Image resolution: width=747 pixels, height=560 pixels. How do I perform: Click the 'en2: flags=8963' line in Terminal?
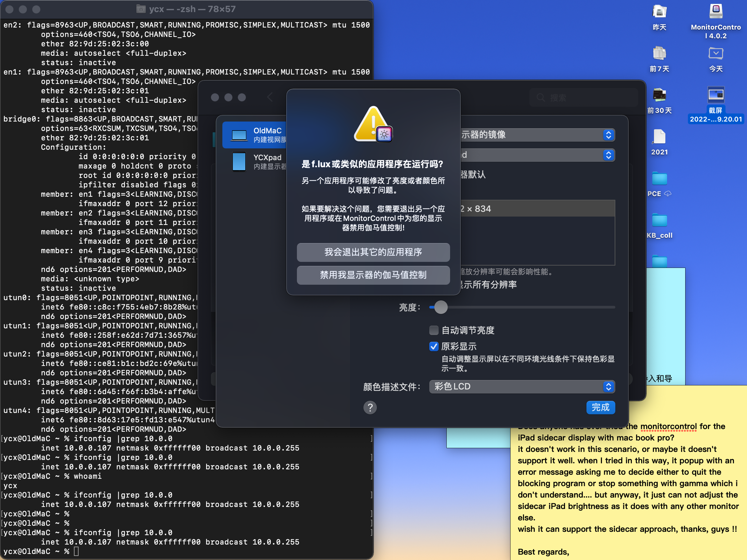186,25
